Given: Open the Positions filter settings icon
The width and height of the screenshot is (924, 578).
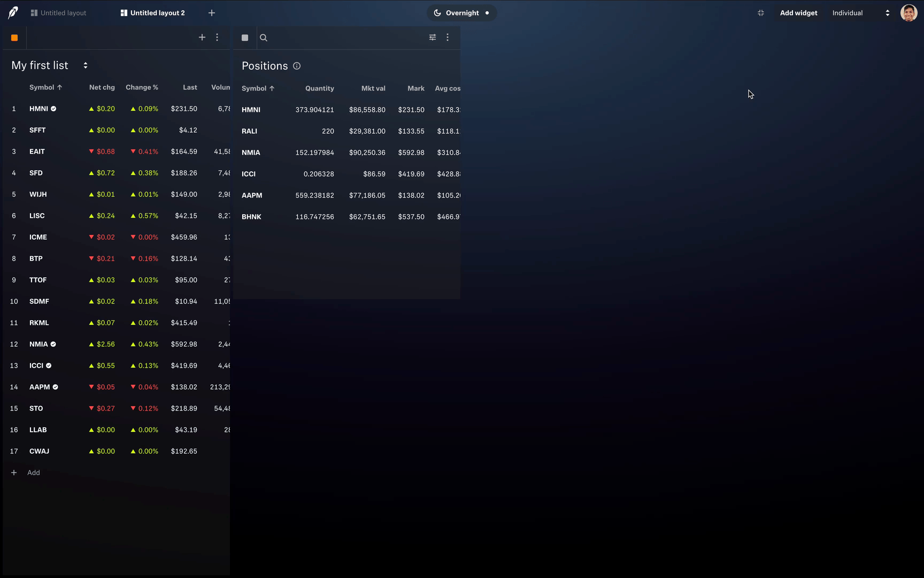Looking at the screenshot, I should coord(433,37).
